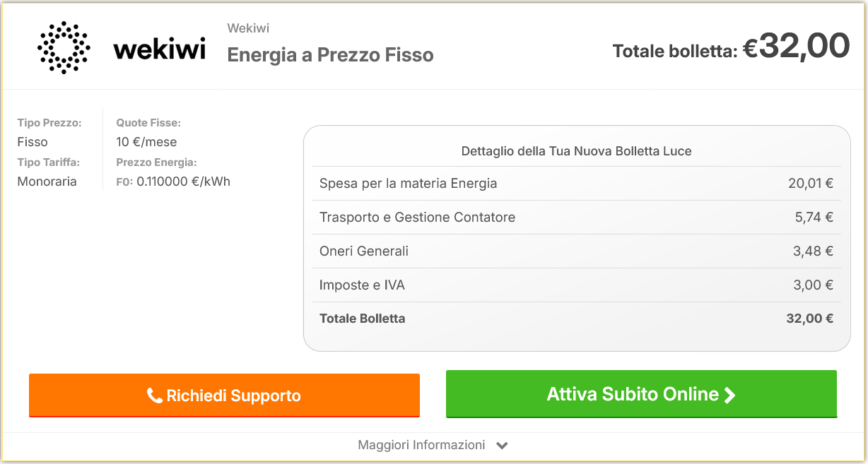Click Spesa per la materia Energia row
The width and height of the screenshot is (868, 464).
pyautogui.click(x=576, y=184)
